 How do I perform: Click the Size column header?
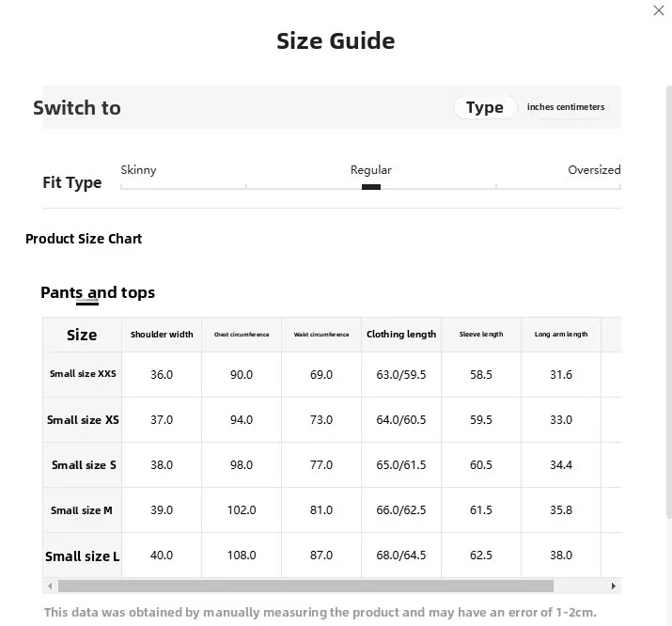(x=82, y=335)
